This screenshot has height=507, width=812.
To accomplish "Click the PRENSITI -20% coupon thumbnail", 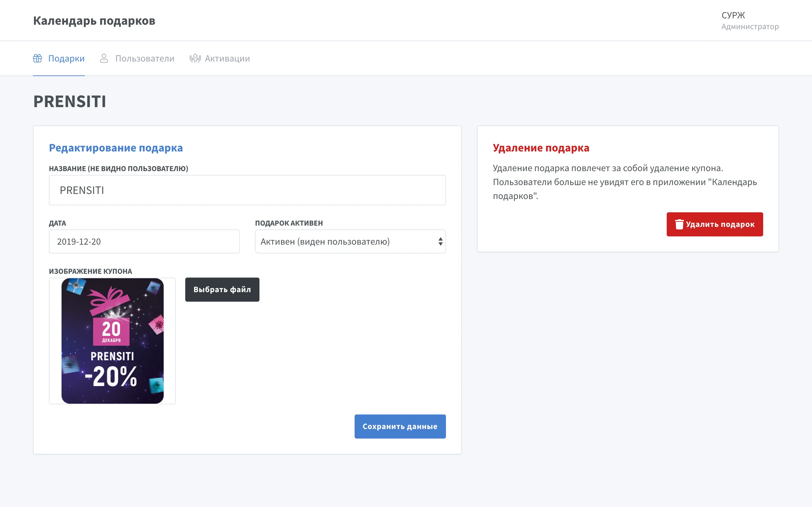I will click(112, 340).
